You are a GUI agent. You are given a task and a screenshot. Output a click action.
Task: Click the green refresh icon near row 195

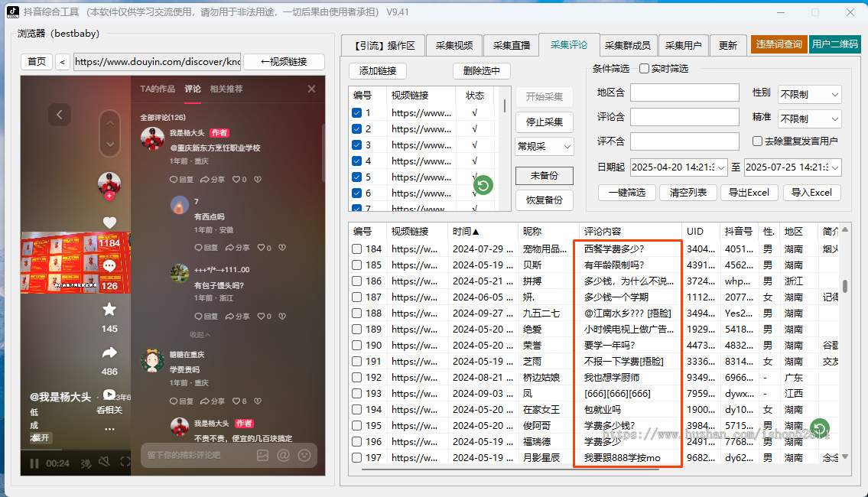tap(820, 428)
